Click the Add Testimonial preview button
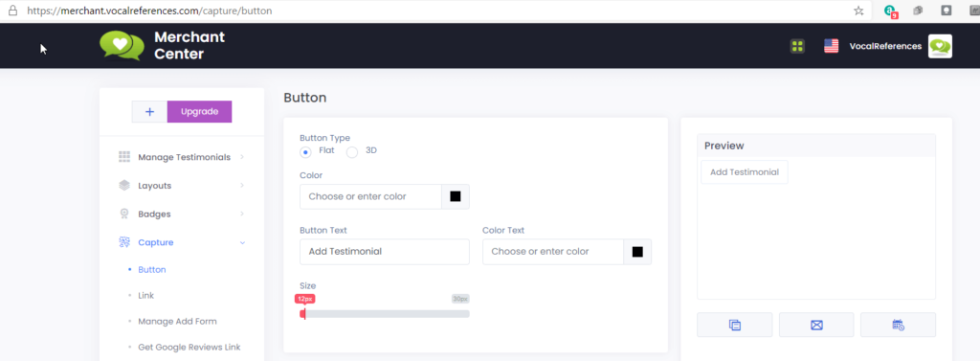Viewport: 980px width, 361px height. coord(745,172)
